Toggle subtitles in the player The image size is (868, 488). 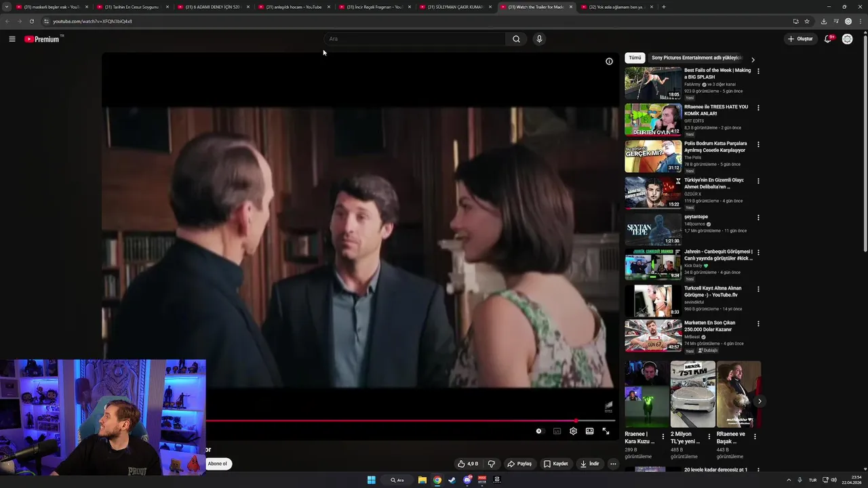[557, 431]
